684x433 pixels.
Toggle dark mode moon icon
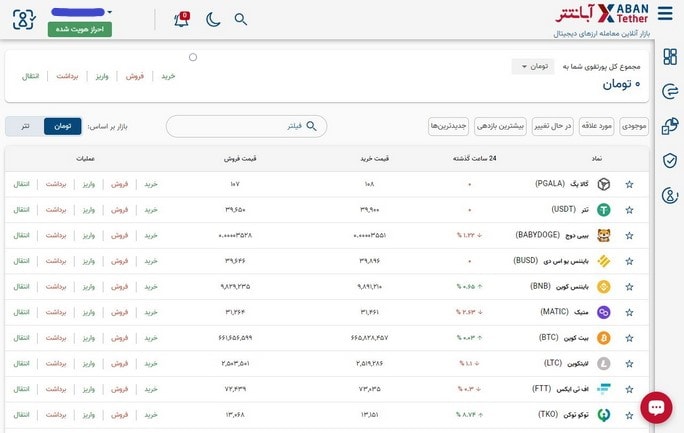tap(213, 19)
